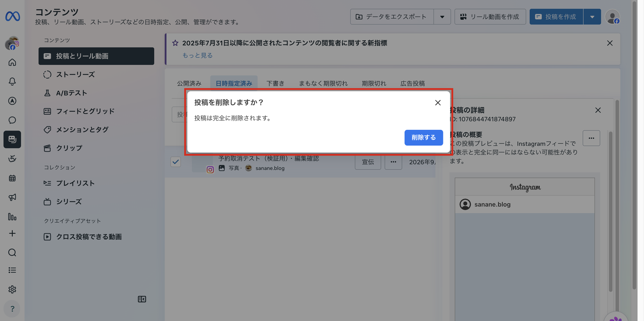
Task: Open the calendar planner icon in left rail
Action: point(12,178)
